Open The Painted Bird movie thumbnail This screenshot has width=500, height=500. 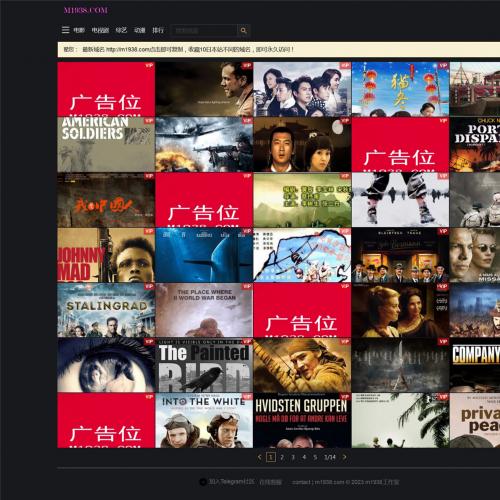[x=204, y=365]
